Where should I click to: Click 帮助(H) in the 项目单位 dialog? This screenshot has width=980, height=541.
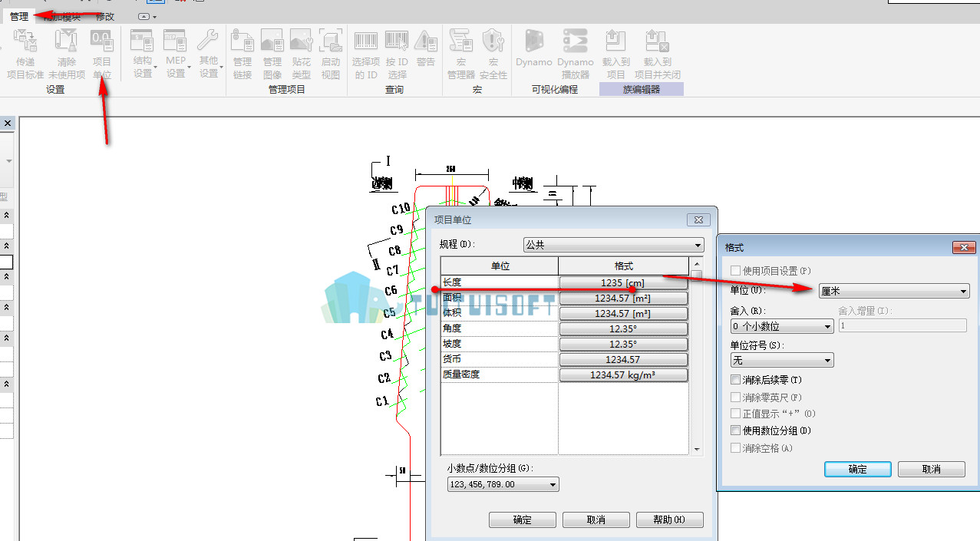(670, 520)
